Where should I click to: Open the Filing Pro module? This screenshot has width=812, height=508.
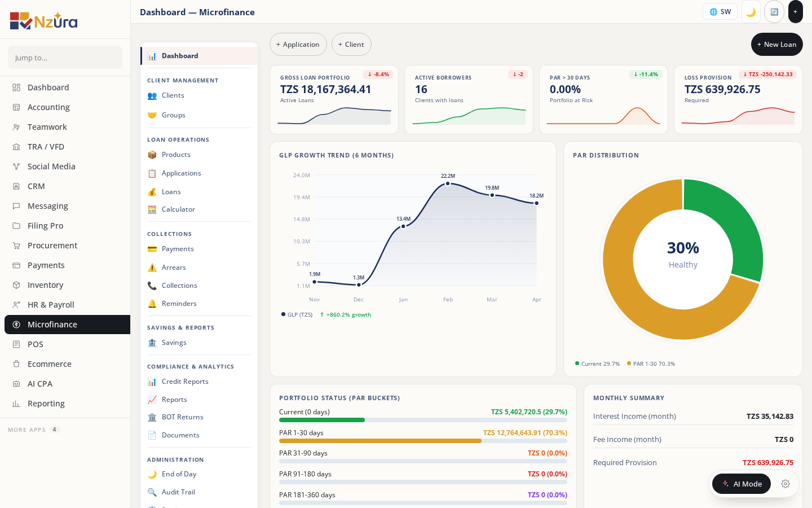click(x=67, y=226)
